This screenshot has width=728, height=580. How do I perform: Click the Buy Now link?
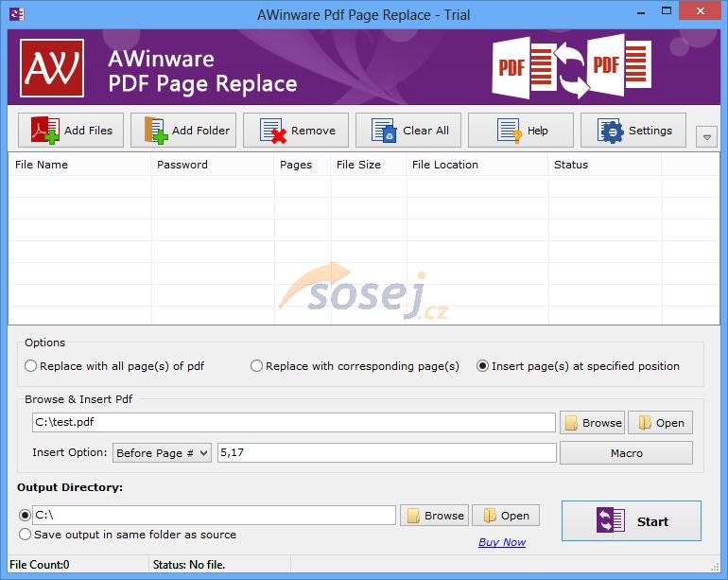[x=502, y=542]
